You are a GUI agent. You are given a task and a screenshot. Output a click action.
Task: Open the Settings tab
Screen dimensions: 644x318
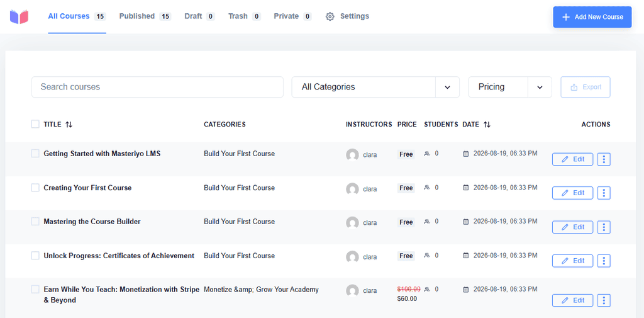[347, 16]
